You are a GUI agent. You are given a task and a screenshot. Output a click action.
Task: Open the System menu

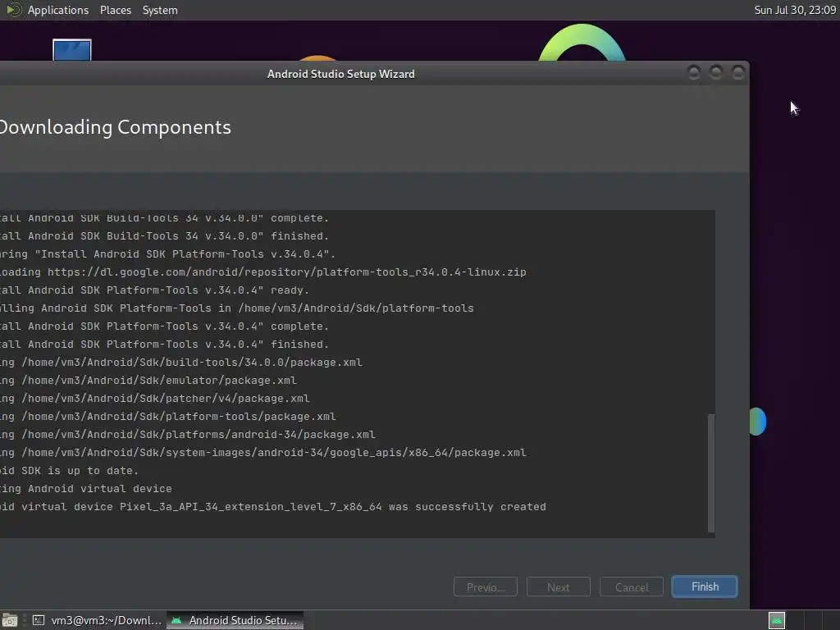tap(160, 10)
